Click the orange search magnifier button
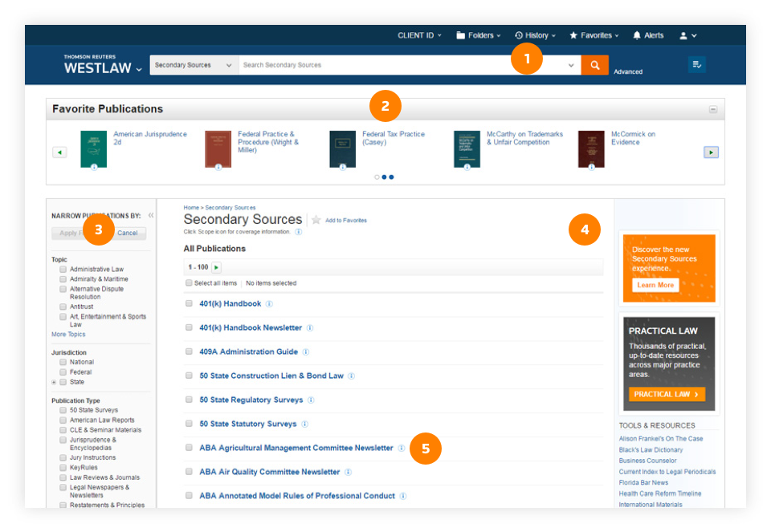This screenshot has height=532, width=771. click(594, 65)
